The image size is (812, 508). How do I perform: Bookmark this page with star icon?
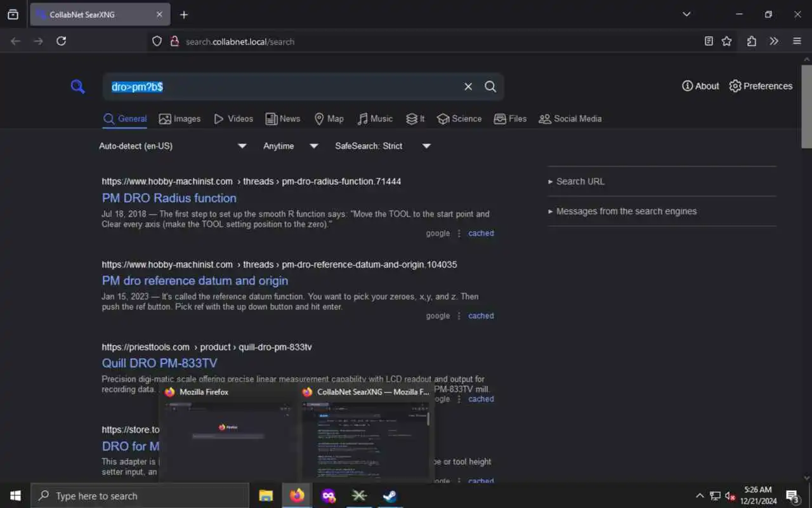(727, 41)
